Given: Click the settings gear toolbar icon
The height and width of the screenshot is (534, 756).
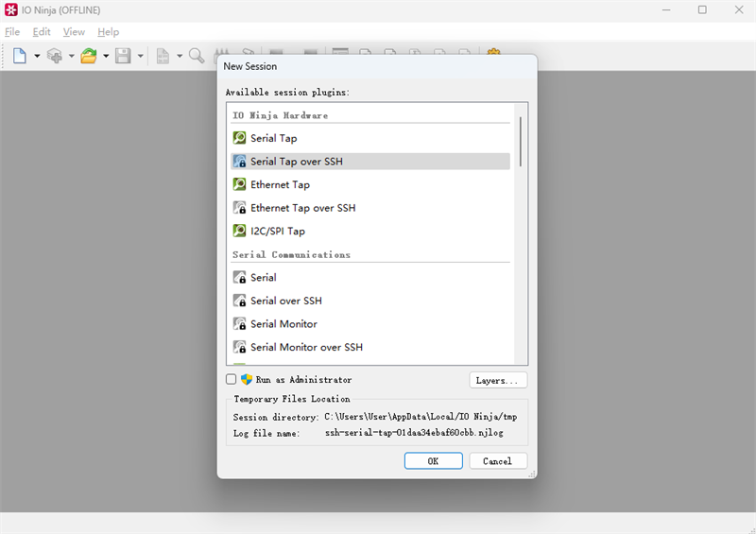Looking at the screenshot, I should point(493,51).
